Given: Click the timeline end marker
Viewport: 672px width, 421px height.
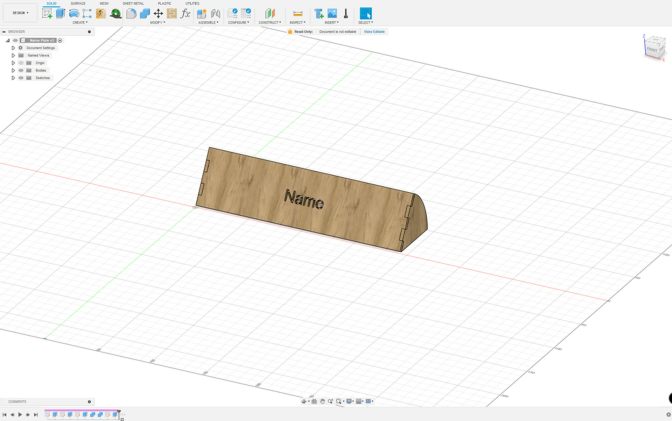Looking at the screenshot, I should pyautogui.click(x=119, y=413).
